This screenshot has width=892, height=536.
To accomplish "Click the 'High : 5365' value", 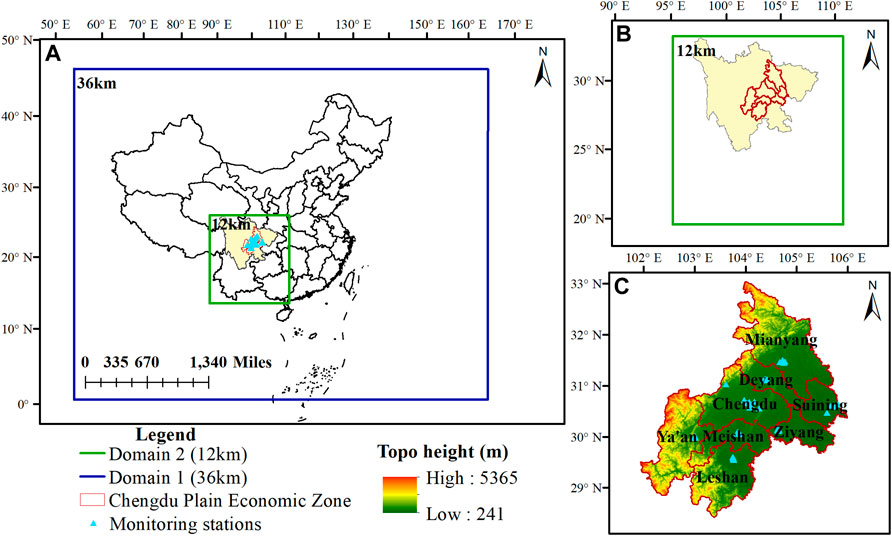I will (x=472, y=477).
